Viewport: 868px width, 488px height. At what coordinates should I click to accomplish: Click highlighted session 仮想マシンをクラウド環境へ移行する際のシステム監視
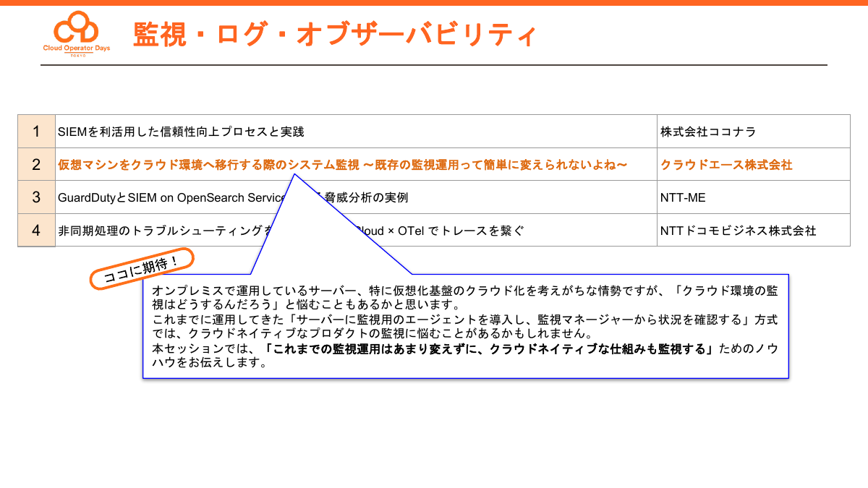(343, 165)
